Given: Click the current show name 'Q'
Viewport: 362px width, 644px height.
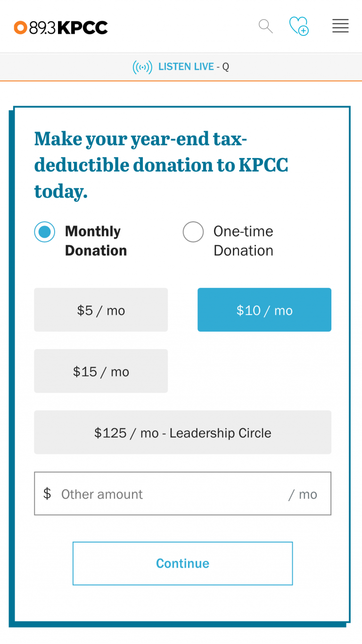Looking at the screenshot, I should point(226,67).
